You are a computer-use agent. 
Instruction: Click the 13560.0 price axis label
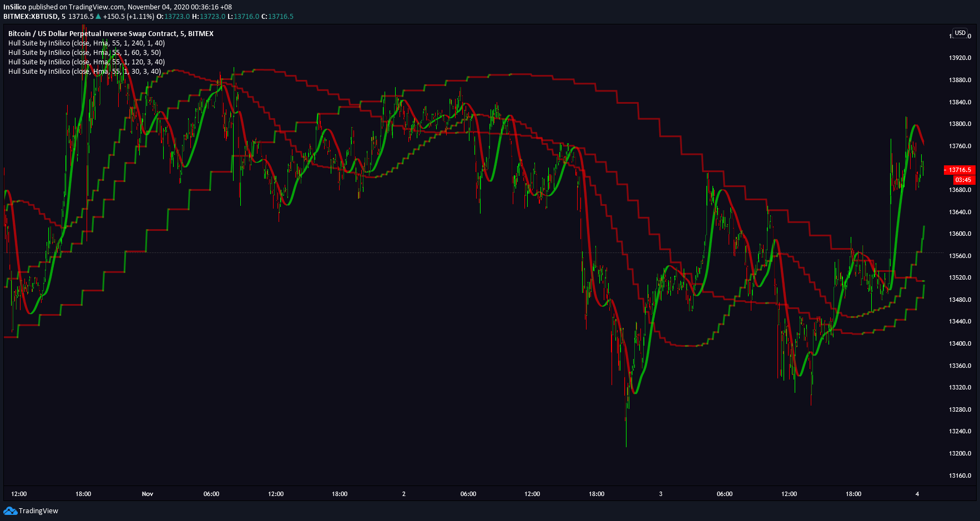tap(960, 256)
